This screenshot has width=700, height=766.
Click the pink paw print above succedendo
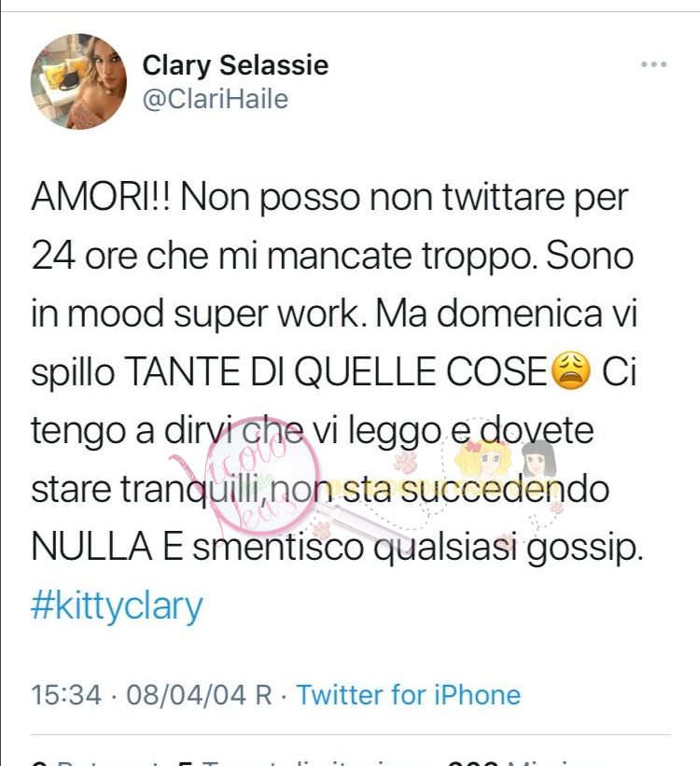coord(406,461)
